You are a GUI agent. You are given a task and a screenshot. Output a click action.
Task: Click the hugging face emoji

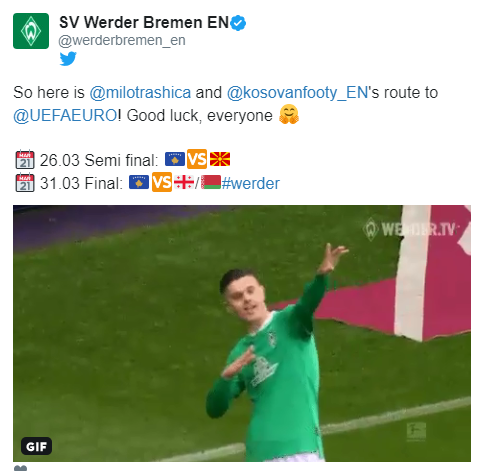(x=289, y=114)
